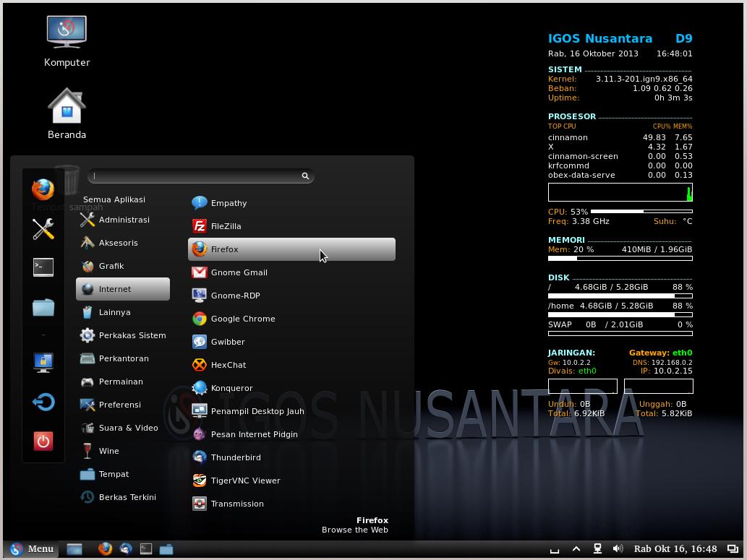Click the red power button in the menu sidebar

pos(43,441)
